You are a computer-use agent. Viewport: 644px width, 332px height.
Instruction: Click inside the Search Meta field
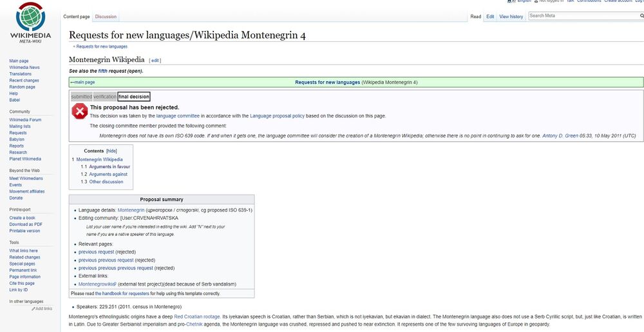pos(580,16)
